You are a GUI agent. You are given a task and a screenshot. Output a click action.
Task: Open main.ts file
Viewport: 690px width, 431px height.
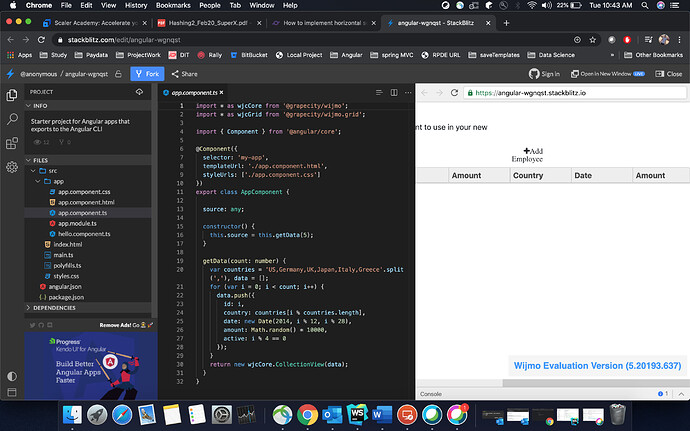(63, 255)
